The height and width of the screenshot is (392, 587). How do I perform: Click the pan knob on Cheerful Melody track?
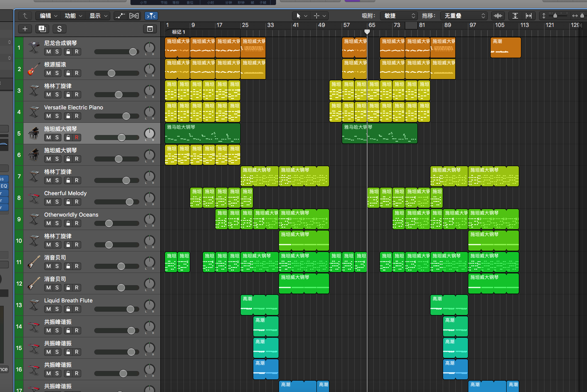[x=149, y=198]
